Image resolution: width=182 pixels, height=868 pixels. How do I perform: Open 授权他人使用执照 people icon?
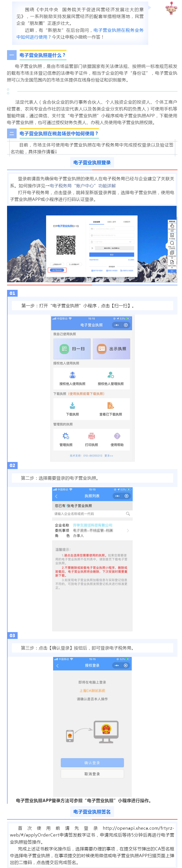pyautogui.click(x=72, y=375)
